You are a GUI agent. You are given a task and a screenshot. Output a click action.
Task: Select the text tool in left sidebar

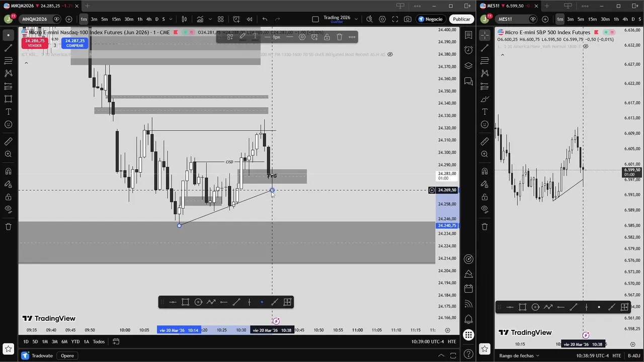pyautogui.click(x=8, y=112)
